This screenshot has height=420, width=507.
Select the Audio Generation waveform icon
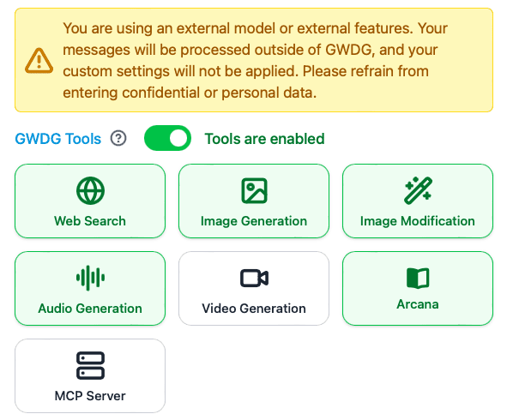click(x=90, y=278)
